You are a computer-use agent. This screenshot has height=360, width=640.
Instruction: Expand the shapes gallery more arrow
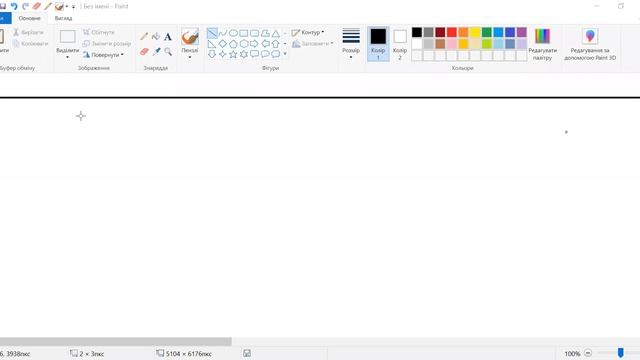285,54
